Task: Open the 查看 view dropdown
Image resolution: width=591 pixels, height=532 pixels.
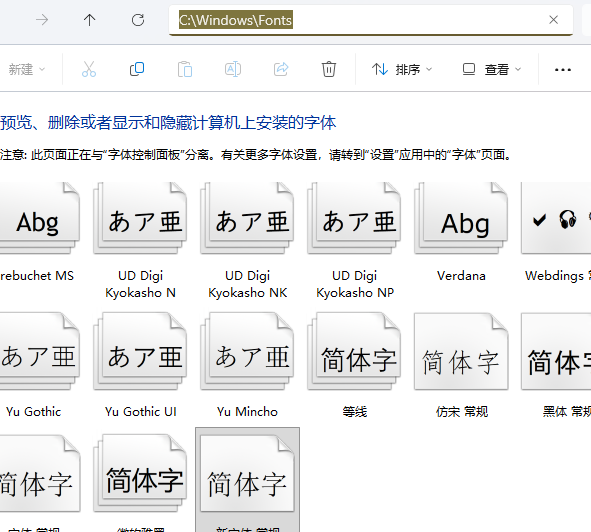Action: pos(492,69)
